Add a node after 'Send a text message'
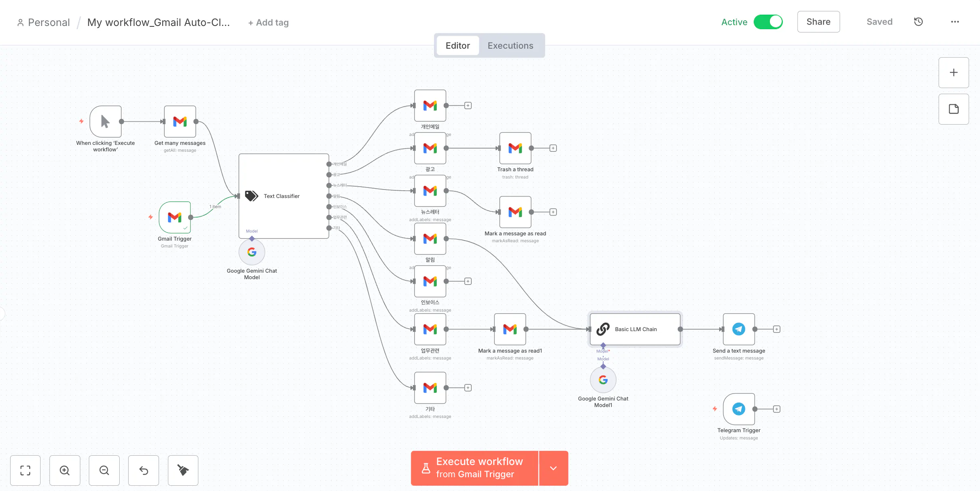 pyautogui.click(x=776, y=329)
